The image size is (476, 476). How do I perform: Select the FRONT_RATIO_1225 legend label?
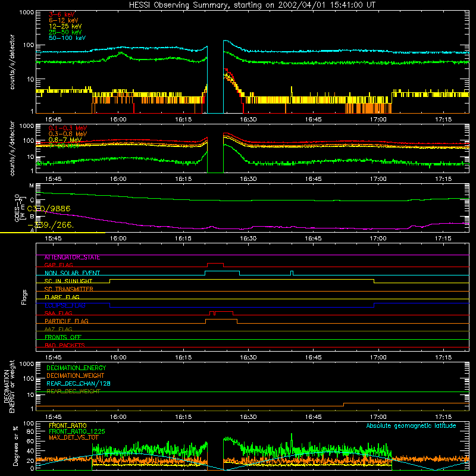(x=77, y=431)
